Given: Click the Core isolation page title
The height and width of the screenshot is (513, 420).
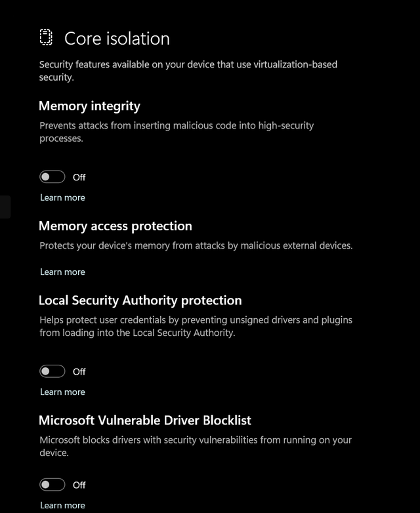Looking at the screenshot, I should click(117, 39).
